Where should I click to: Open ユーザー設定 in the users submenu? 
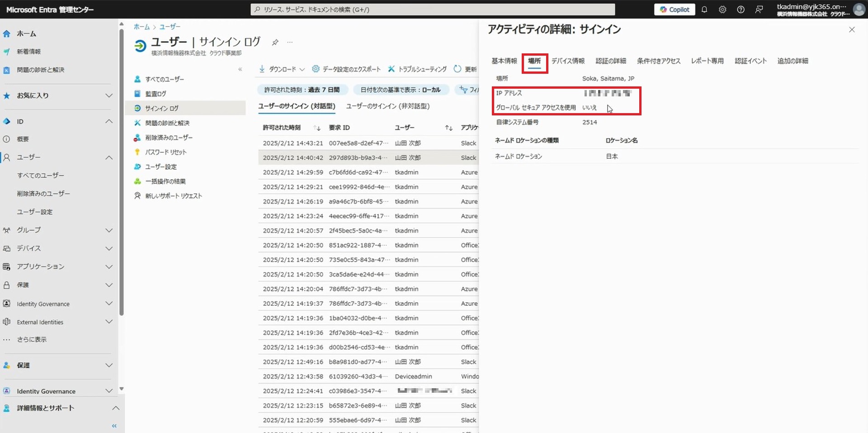[161, 167]
